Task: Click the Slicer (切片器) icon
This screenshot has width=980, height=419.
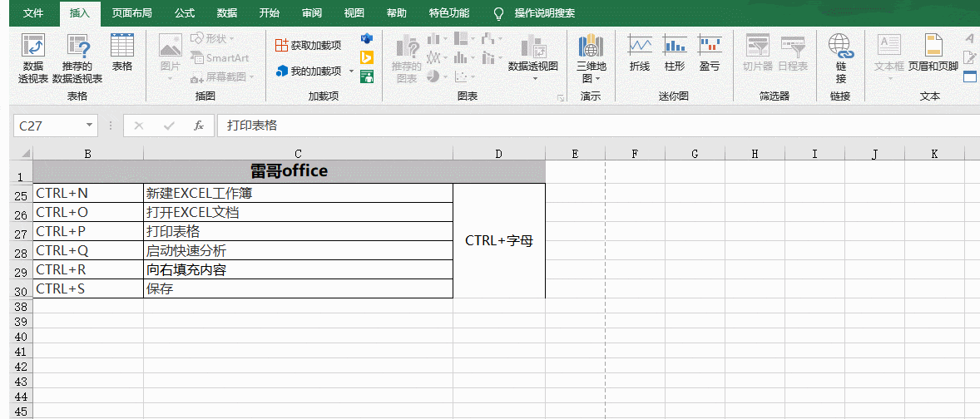Action: coord(758,46)
